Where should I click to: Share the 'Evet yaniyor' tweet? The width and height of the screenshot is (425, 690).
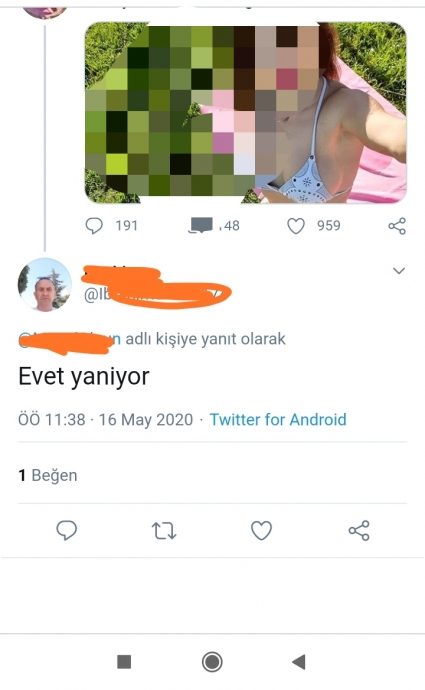[x=359, y=531]
